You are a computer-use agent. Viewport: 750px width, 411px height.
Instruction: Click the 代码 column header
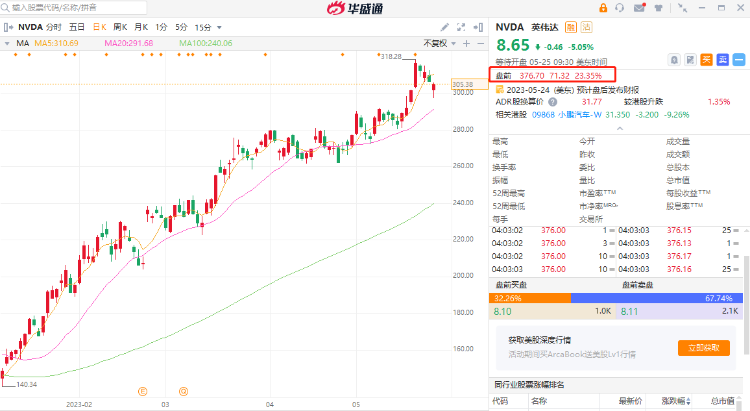pos(500,401)
